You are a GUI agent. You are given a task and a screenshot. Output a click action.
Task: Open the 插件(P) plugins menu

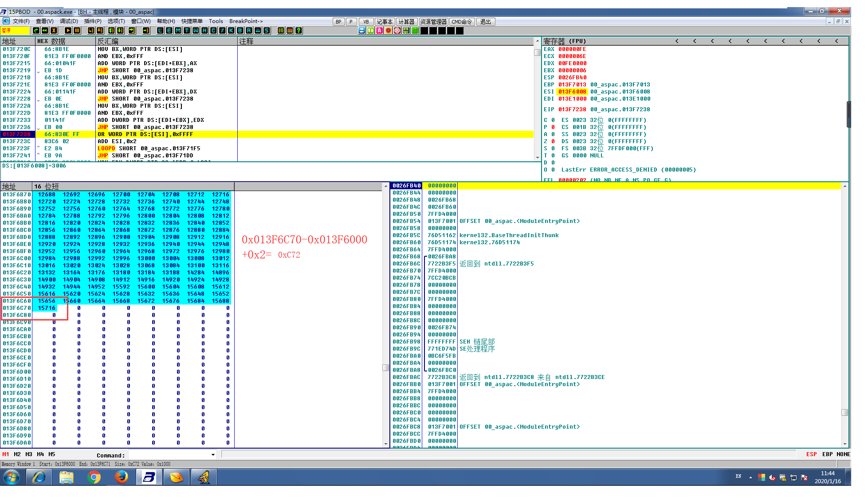tap(93, 21)
